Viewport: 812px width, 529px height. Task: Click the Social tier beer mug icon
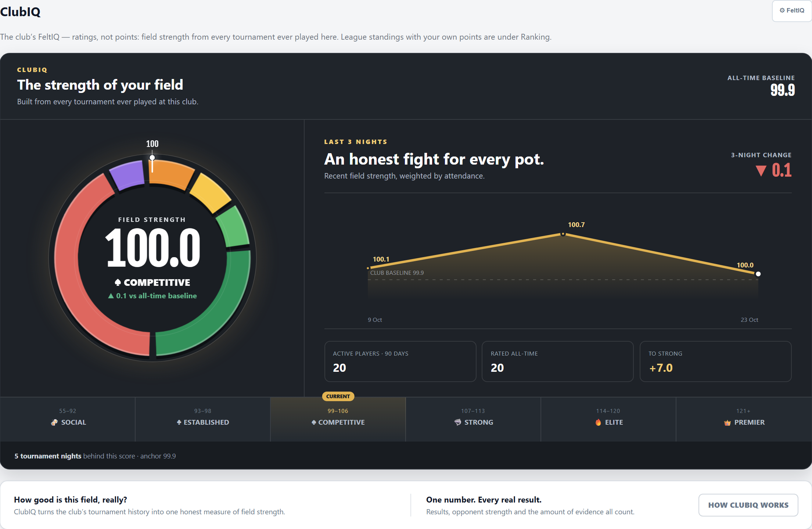coord(54,422)
